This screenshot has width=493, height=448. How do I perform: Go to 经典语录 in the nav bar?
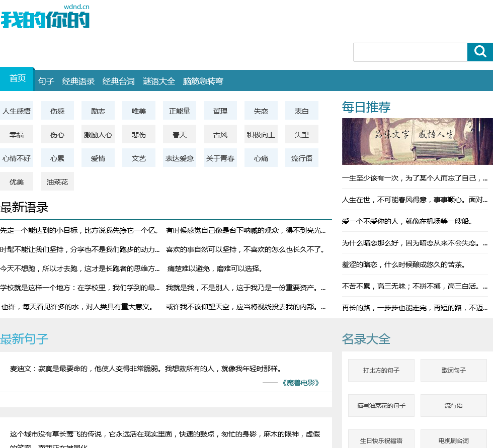click(x=78, y=81)
